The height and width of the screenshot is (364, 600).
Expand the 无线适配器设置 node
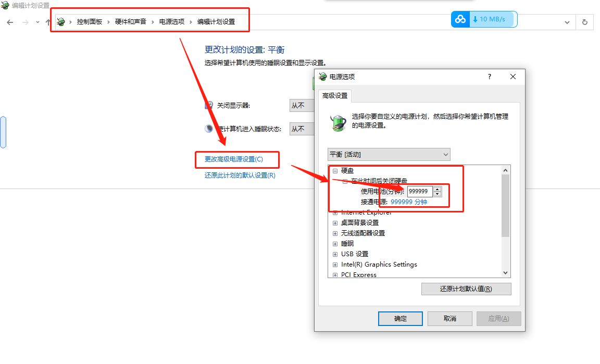pyautogui.click(x=335, y=233)
